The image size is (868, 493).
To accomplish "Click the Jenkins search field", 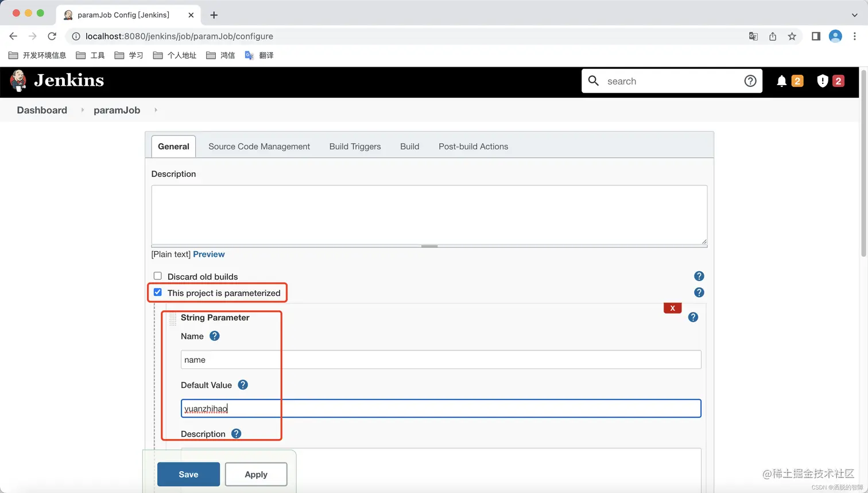I will (x=672, y=81).
